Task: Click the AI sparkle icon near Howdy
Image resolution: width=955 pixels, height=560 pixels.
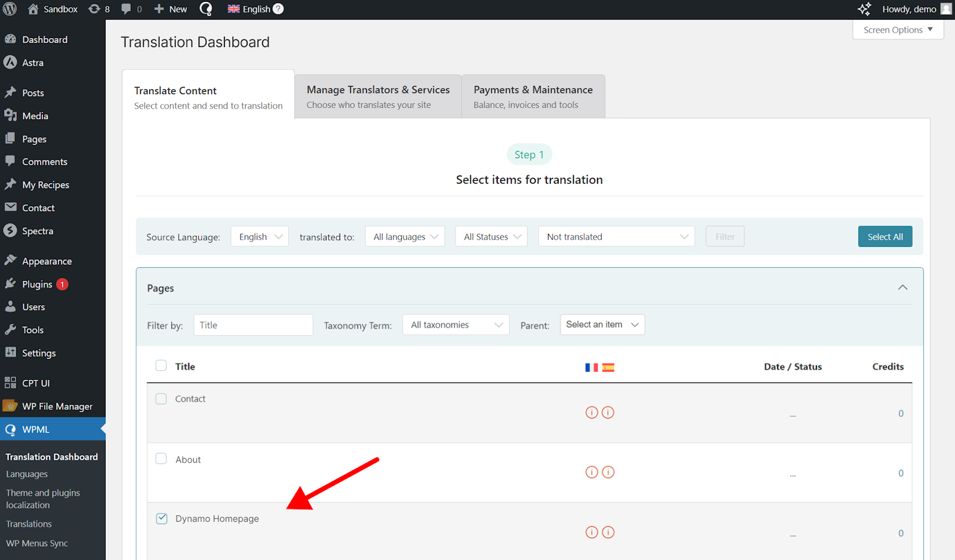Action: click(864, 9)
